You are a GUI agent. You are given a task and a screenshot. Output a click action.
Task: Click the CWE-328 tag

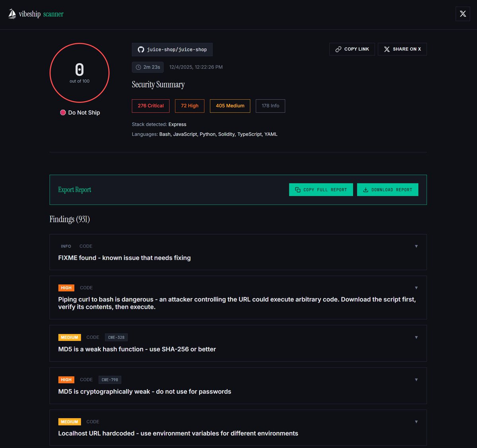pos(116,337)
